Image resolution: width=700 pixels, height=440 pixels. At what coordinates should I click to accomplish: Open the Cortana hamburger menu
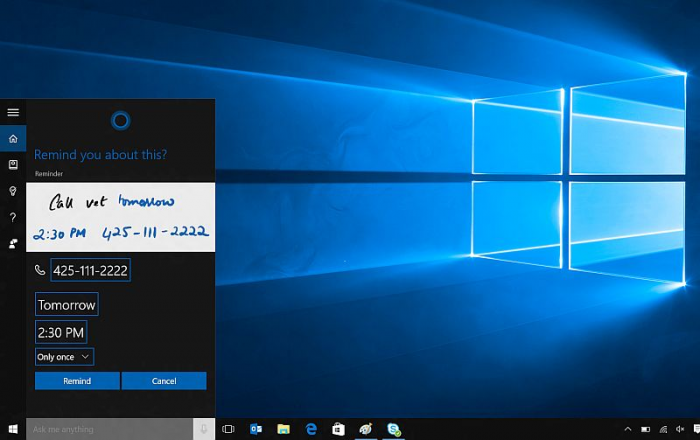click(13, 112)
